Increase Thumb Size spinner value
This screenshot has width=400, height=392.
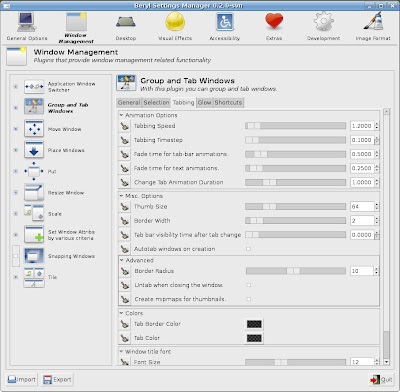click(x=377, y=204)
